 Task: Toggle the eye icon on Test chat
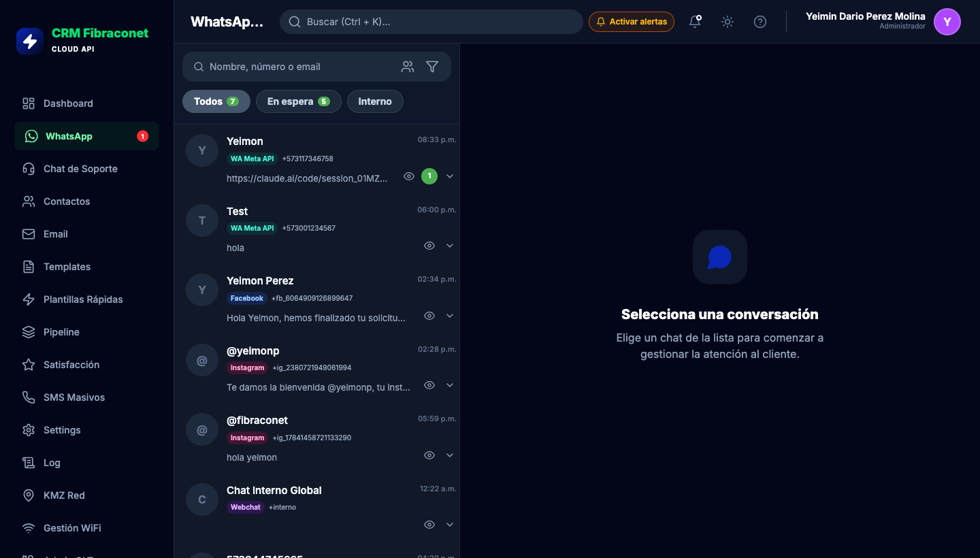(x=429, y=246)
